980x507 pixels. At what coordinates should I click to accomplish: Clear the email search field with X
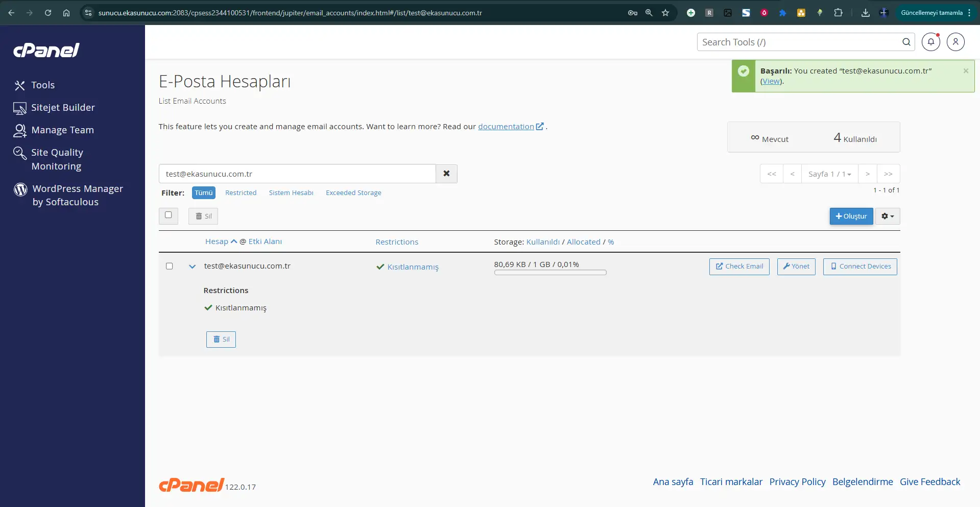click(446, 174)
